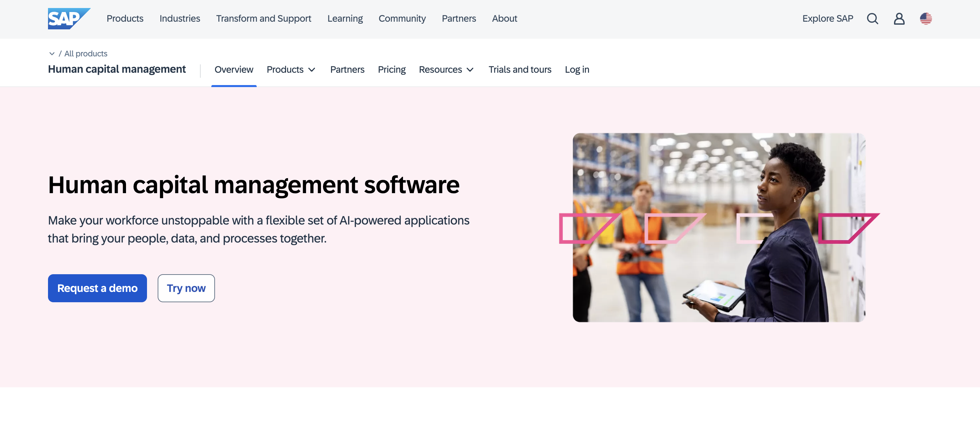Open the Learning menu

pos(345,18)
